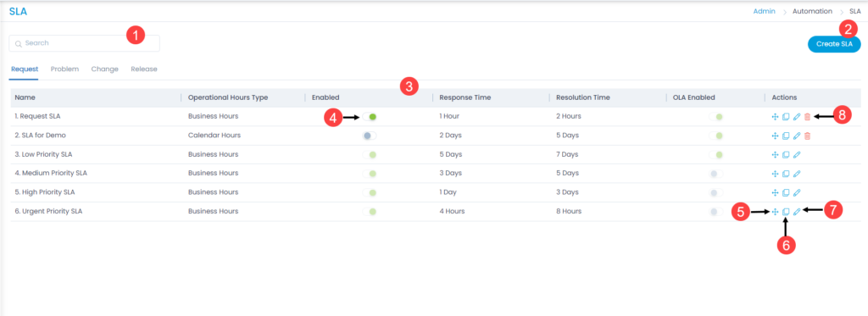This screenshot has height=316, width=868.
Task: Duplicate the SLA for Demo
Action: (x=786, y=136)
